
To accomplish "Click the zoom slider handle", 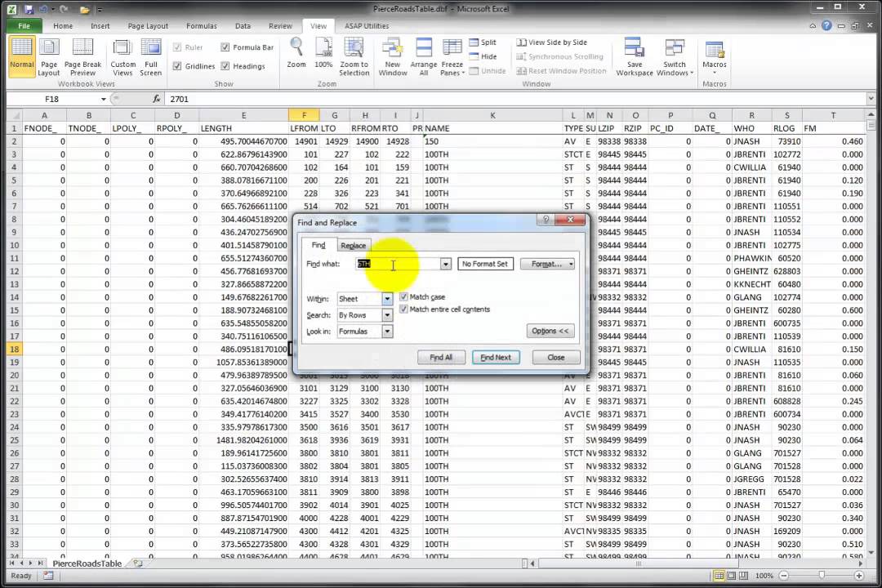I will (x=822, y=576).
